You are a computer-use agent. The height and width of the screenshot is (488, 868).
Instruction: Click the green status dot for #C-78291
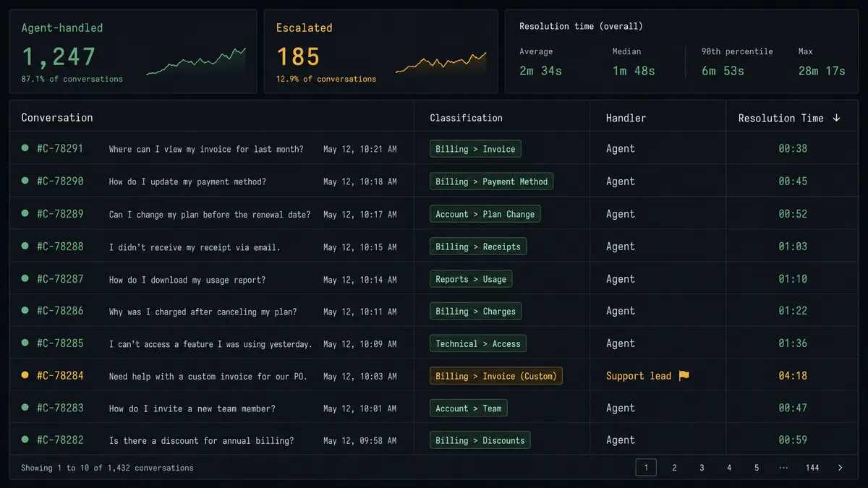click(x=25, y=148)
